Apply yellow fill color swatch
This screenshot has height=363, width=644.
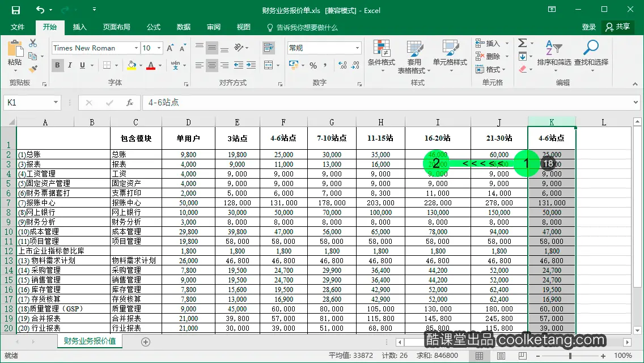point(132,65)
